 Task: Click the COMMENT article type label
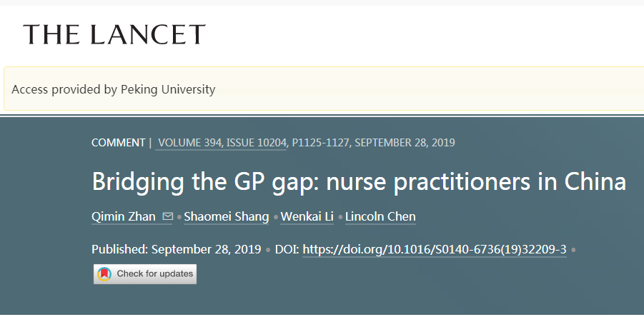119,143
